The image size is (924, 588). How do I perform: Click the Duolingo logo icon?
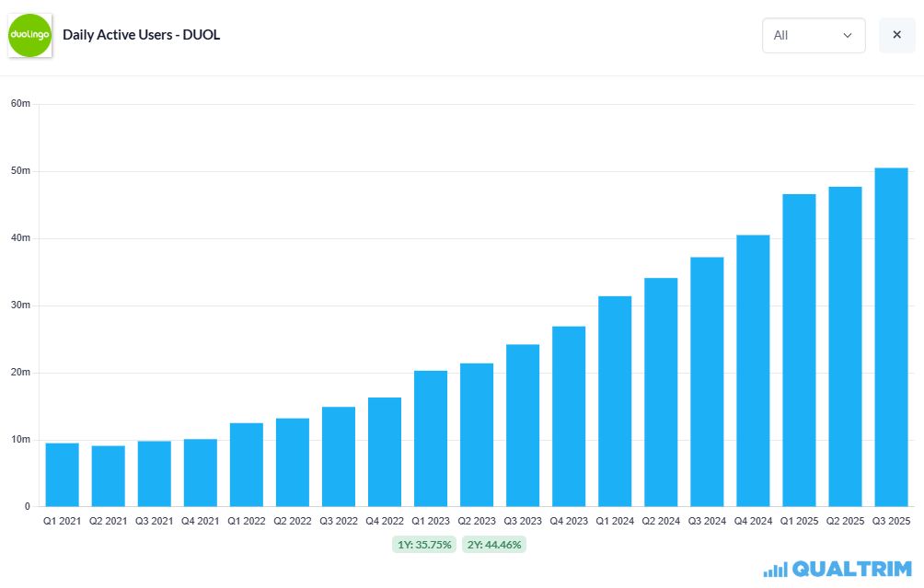click(x=30, y=35)
